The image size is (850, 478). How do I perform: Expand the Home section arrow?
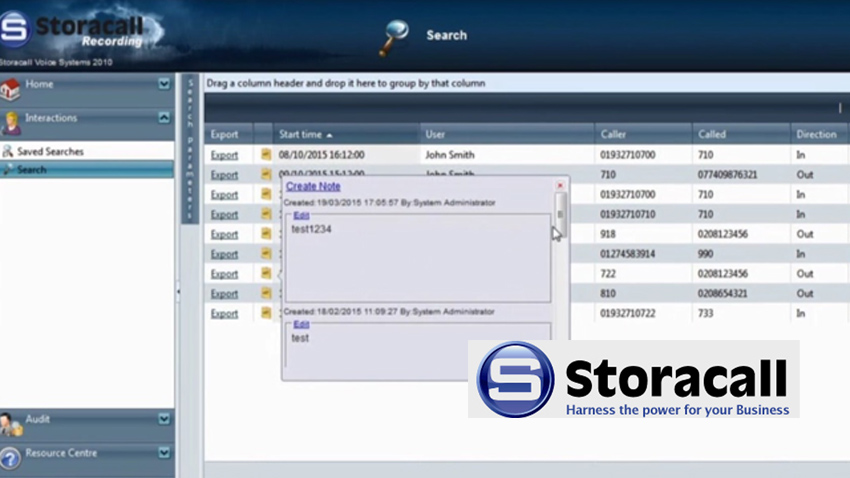pos(164,85)
